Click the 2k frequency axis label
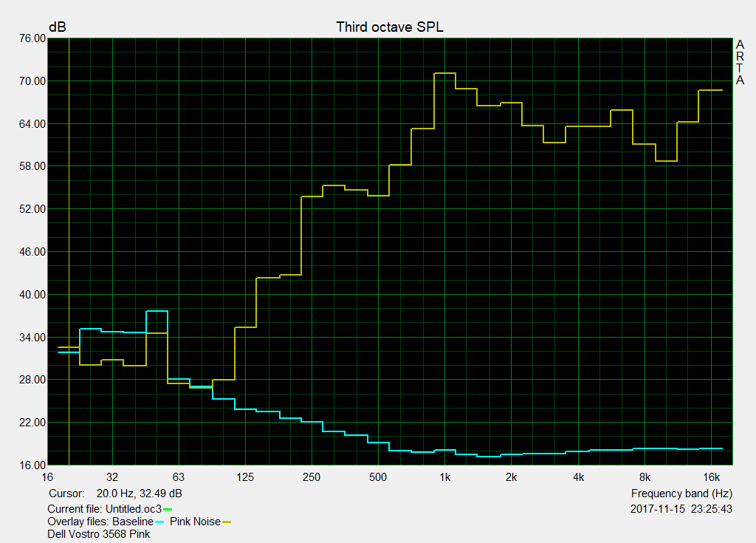Image resolution: width=756 pixels, height=543 pixels. (x=511, y=477)
